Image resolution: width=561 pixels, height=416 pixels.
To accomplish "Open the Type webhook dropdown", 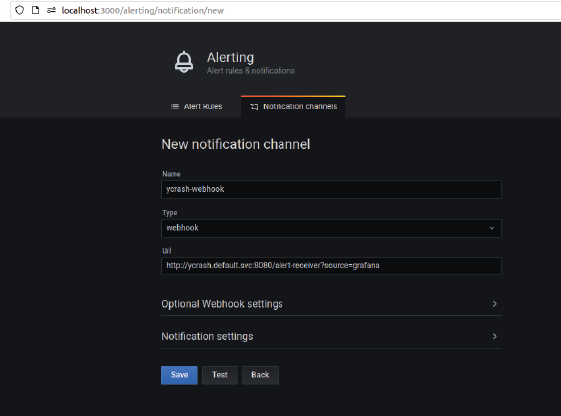I will (x=331, y=228).
